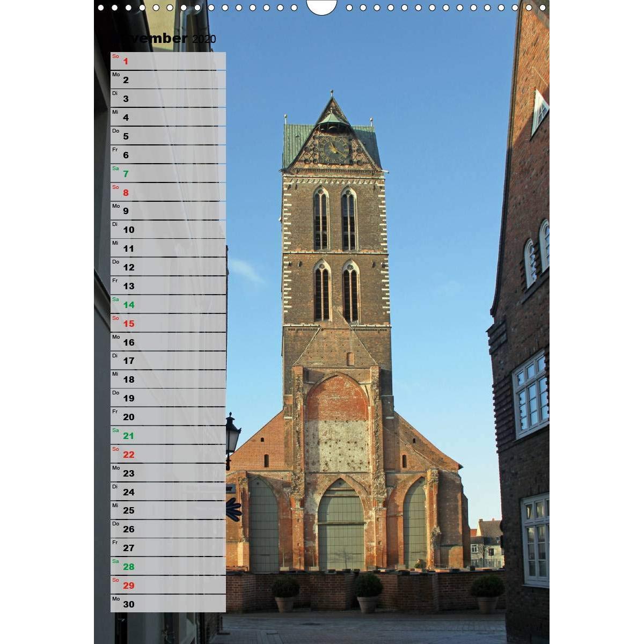The height and width of the screenshot is (644, 644).
Task: Select the red Sunday 22 row
Action: tap(168, 454)
